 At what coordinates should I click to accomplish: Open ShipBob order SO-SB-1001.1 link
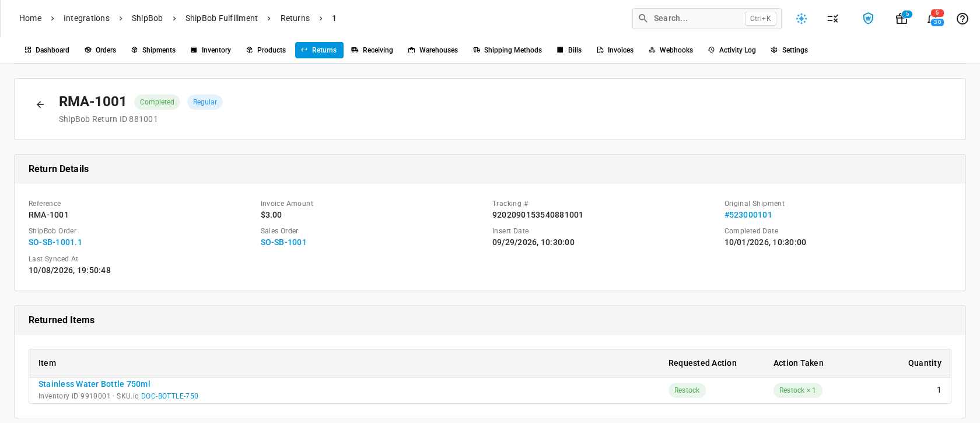pyautogui.click(x=55, y=242)
